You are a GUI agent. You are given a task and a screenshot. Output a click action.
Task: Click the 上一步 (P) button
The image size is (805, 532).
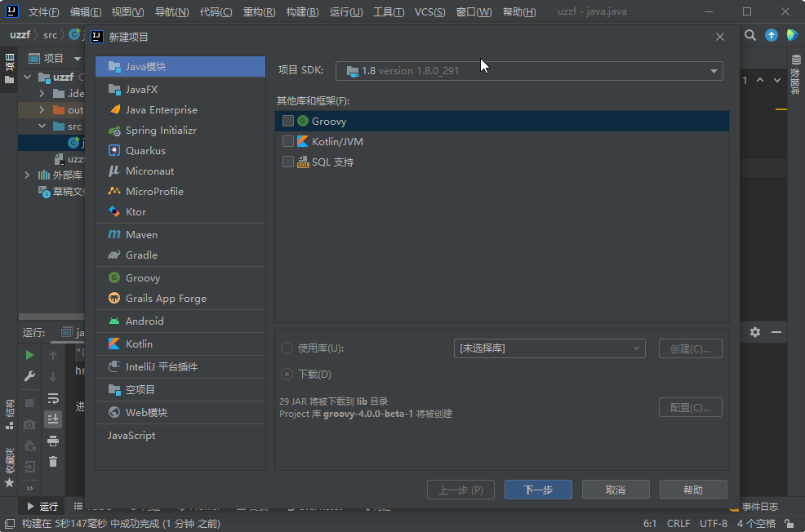[460, 490]
